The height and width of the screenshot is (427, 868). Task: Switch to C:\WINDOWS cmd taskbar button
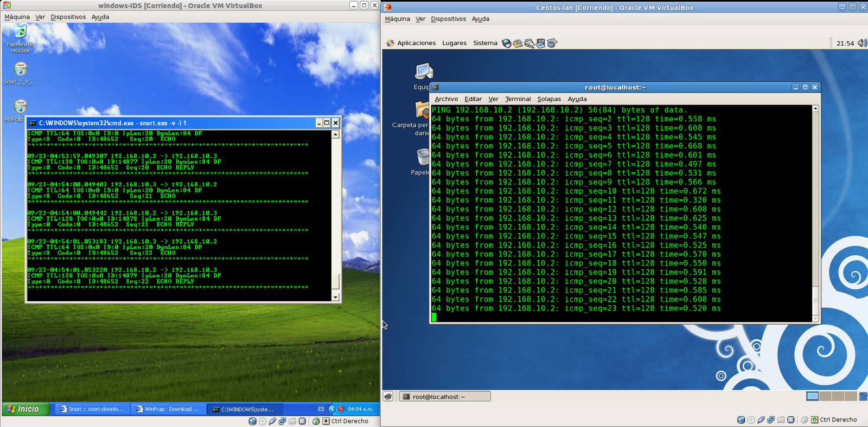[244, 409]
